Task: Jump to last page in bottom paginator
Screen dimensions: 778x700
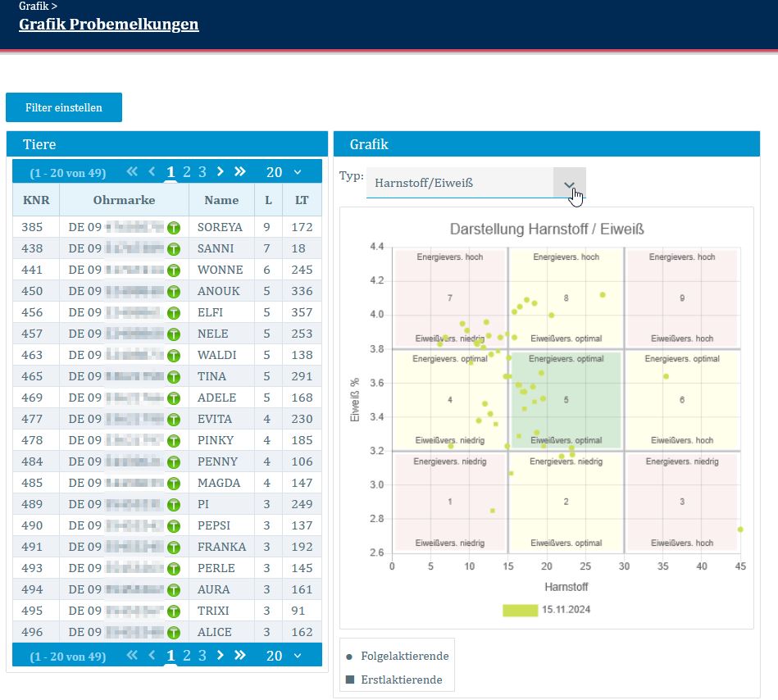Action: click(240, 656)
